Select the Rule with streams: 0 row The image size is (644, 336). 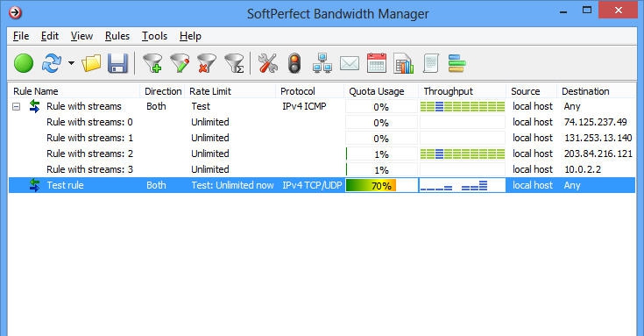click(x=322, y=122)
